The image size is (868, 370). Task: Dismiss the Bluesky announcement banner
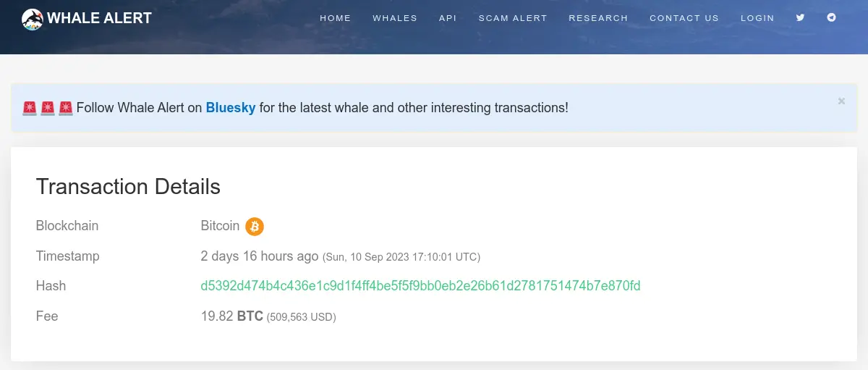tap(841, 101)
